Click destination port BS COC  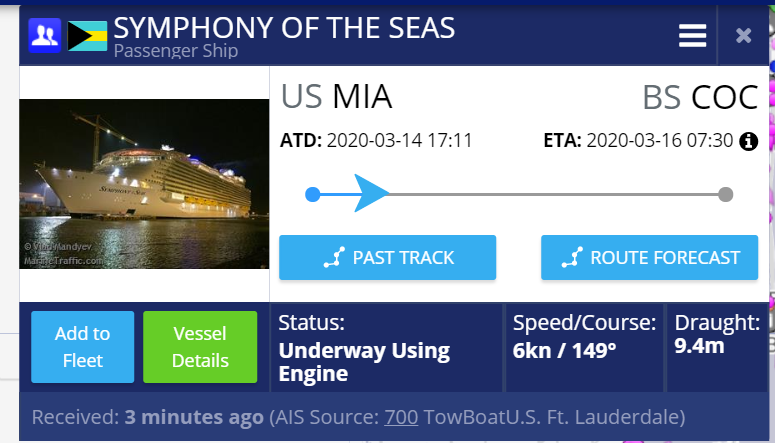pos(700,97)
